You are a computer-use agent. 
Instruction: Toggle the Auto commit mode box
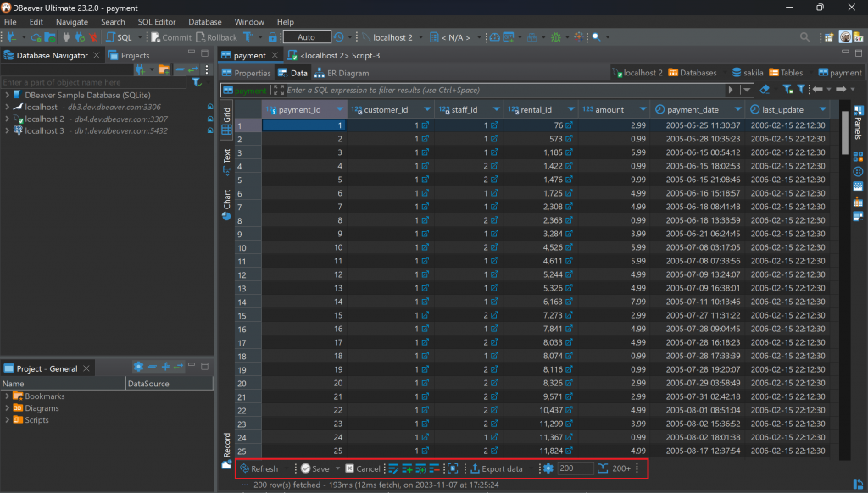[x=307, y=37]
